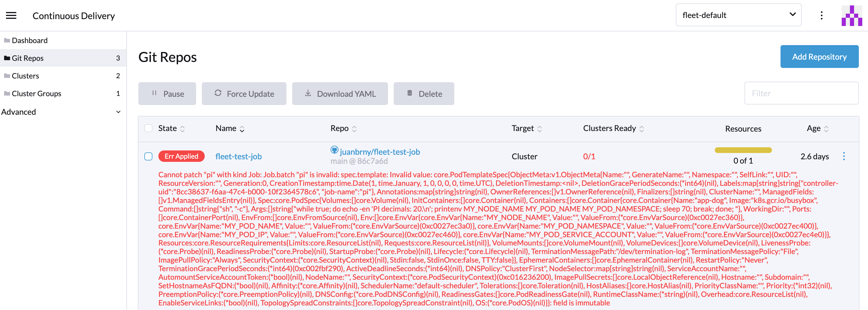Open the fleet-default workspace dropdown
The height and width of the screenshot is (310, 868).
click(738, 15)
